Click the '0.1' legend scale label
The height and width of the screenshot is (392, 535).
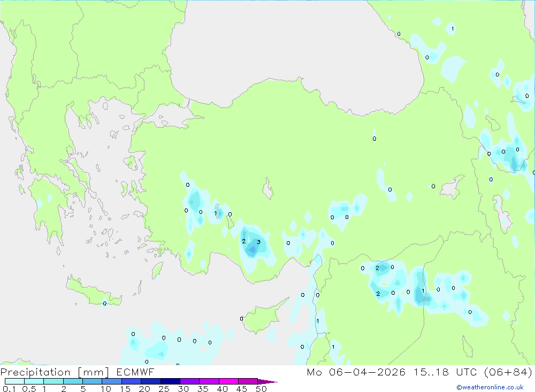click(x=9, y=389)
